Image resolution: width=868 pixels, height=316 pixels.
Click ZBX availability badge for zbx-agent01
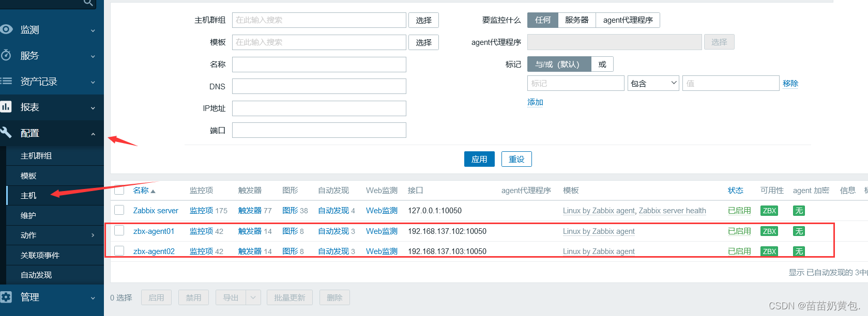click(x=769, y=231)
